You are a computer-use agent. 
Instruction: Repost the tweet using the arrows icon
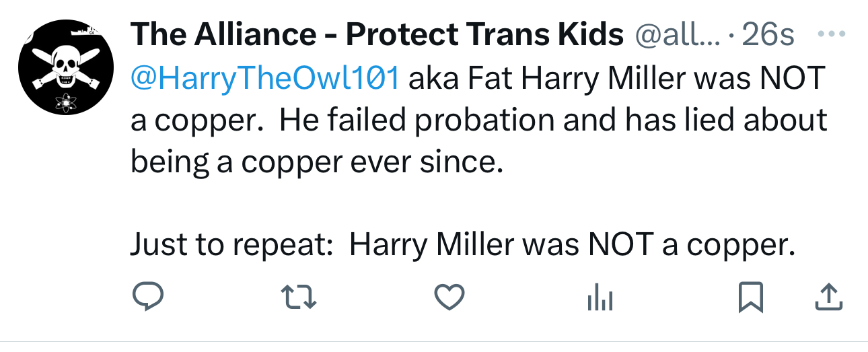(x=298, y=297)
